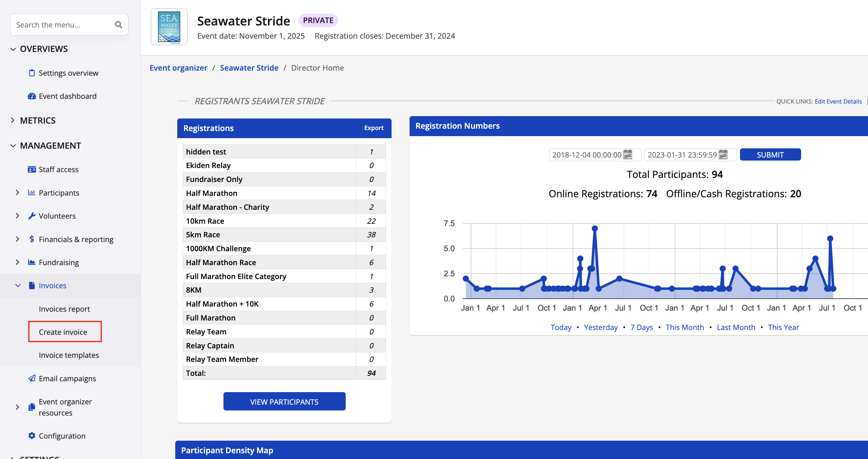
Task: Click the Settings overview clipboard icon
Action: click(32, 73)
